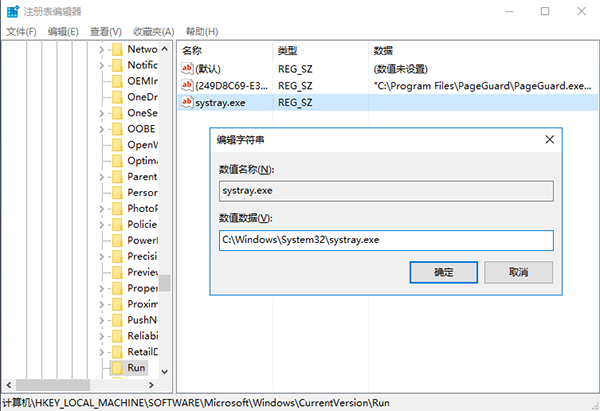Expand the OneSe tree node

101,113
